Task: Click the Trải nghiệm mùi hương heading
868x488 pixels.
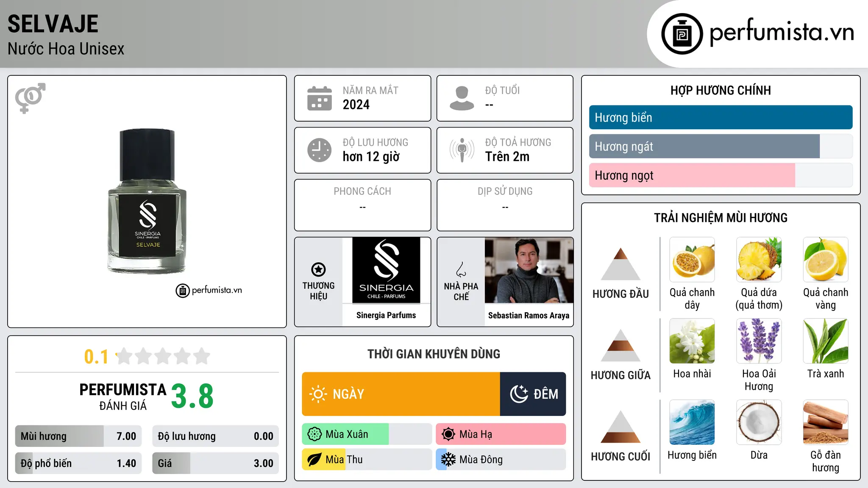Action: pos(721,218)
